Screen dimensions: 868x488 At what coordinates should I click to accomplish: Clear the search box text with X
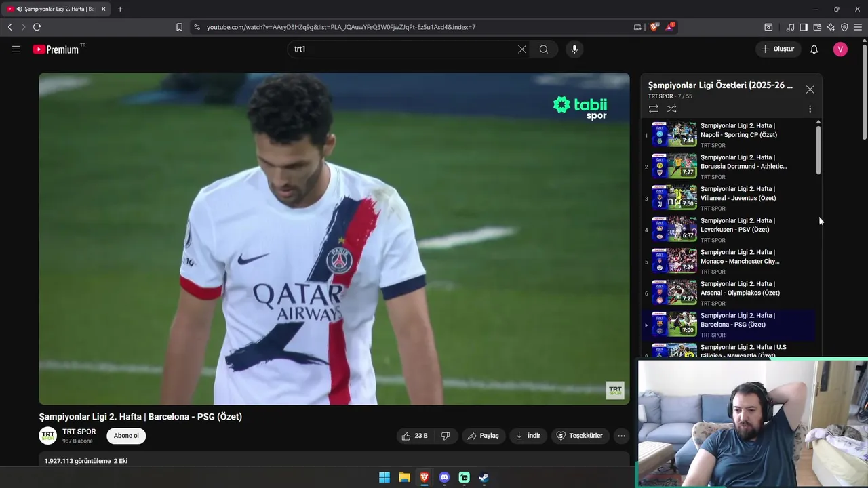[x=522, y=49]
